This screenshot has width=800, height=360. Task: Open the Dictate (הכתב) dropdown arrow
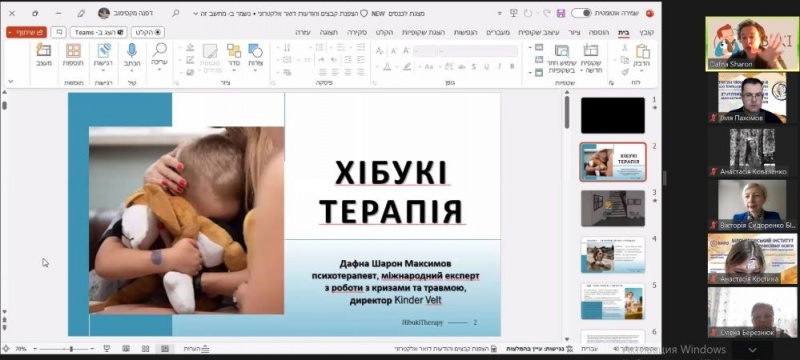pos(132,71)
